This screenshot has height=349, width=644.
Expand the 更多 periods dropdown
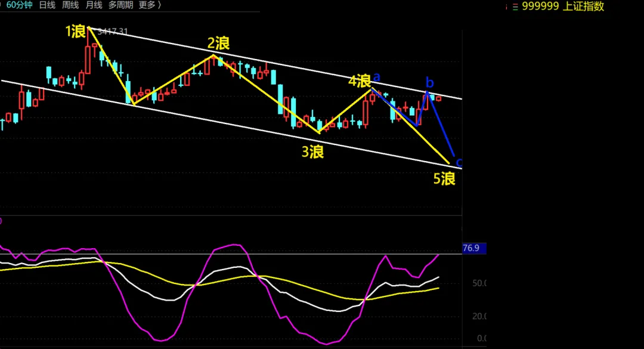pyautogui.click(x=150, y=5)
